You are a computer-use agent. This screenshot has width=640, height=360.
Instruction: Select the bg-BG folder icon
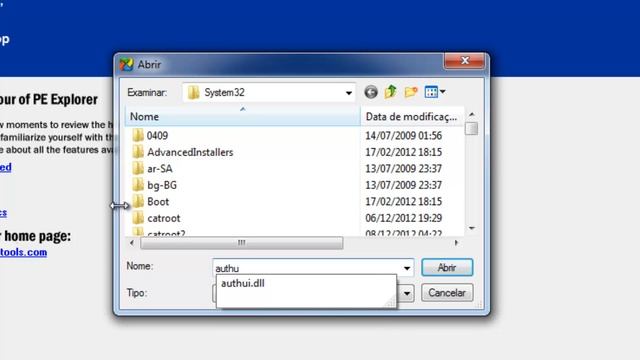138,185
